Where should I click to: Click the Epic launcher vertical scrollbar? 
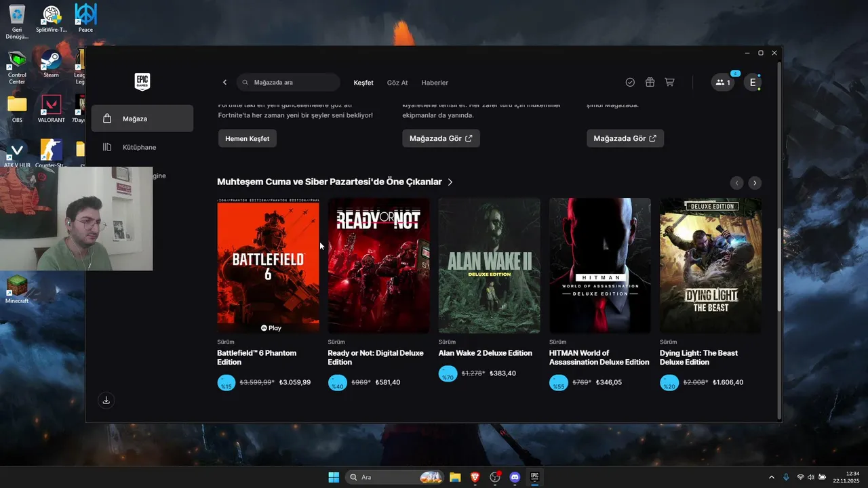tap(779, 271)
